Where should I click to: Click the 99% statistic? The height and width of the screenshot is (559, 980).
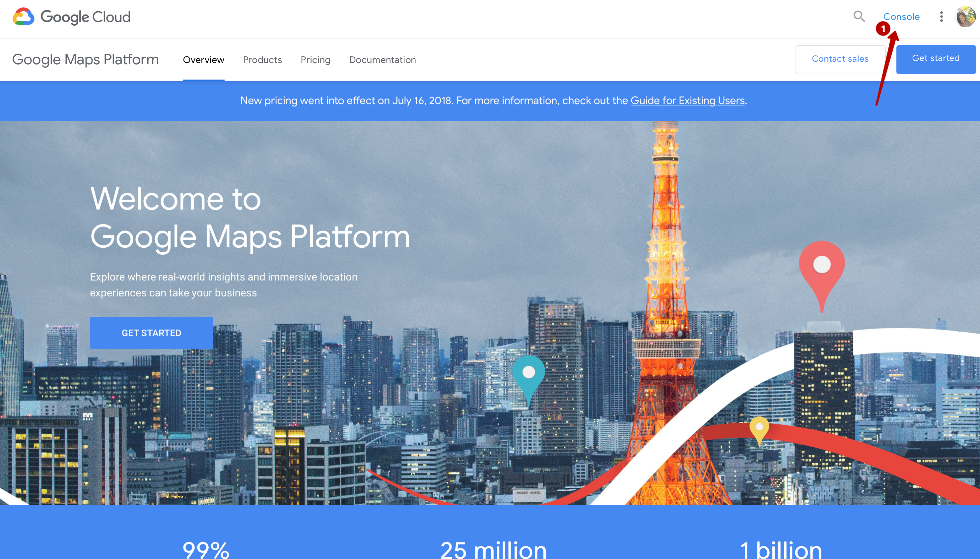(x=206, y=550)
